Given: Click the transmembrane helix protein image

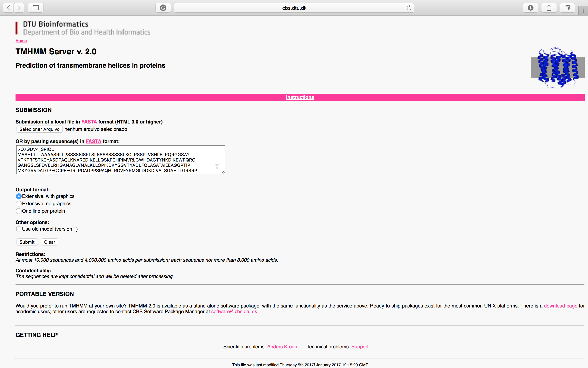Looking at the screenshot, I should point(558,68).
